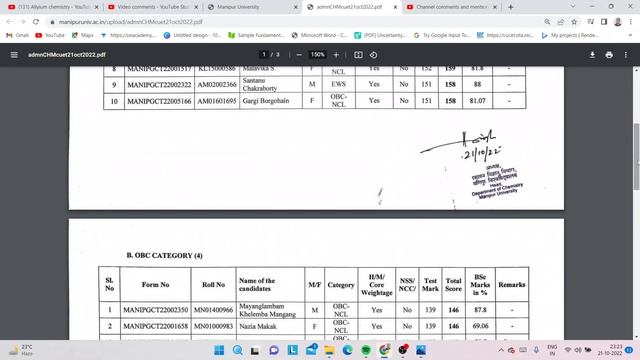Open Gmail bookmark
Image resolution: width=640 pixels, height=360 pixels.
pyautogui.click(x=18, y=36)
